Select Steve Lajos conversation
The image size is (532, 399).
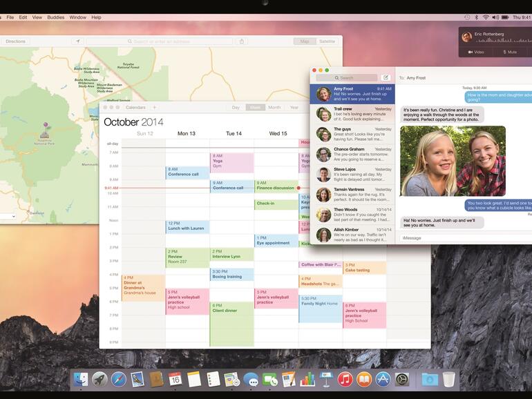click(x=352, y=174)
